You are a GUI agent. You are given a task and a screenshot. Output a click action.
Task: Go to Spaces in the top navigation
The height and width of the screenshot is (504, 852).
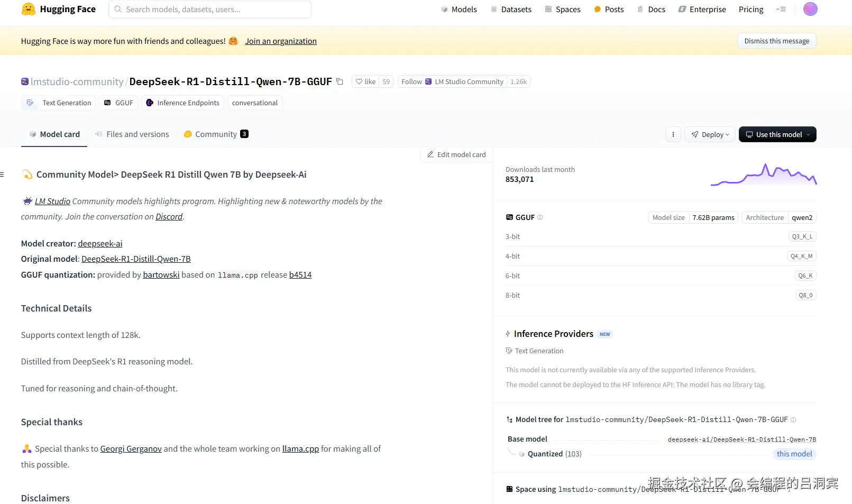563,9
